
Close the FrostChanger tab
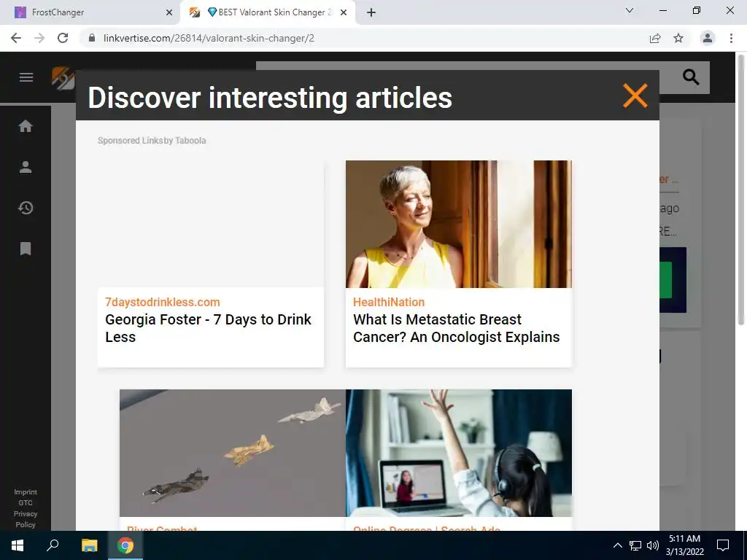pos(169,12)
